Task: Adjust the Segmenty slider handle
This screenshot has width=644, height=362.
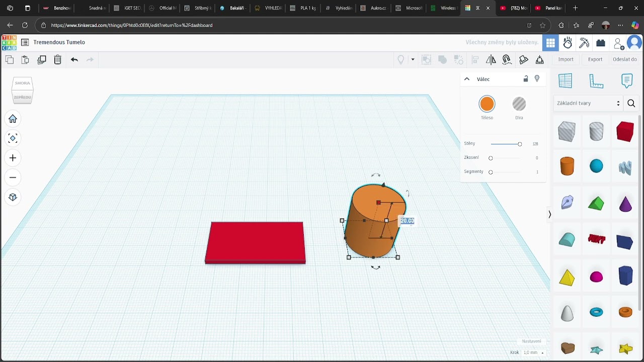Action: pos(491,172)
